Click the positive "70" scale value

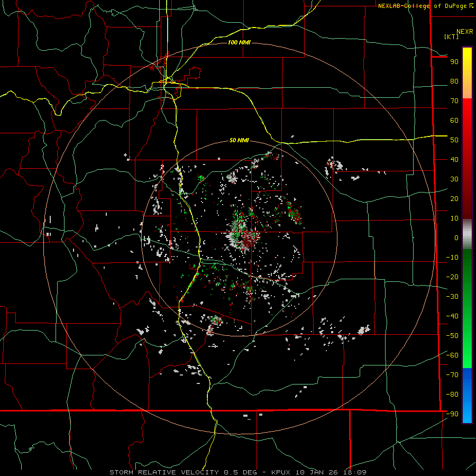click(x=454, y=101)
